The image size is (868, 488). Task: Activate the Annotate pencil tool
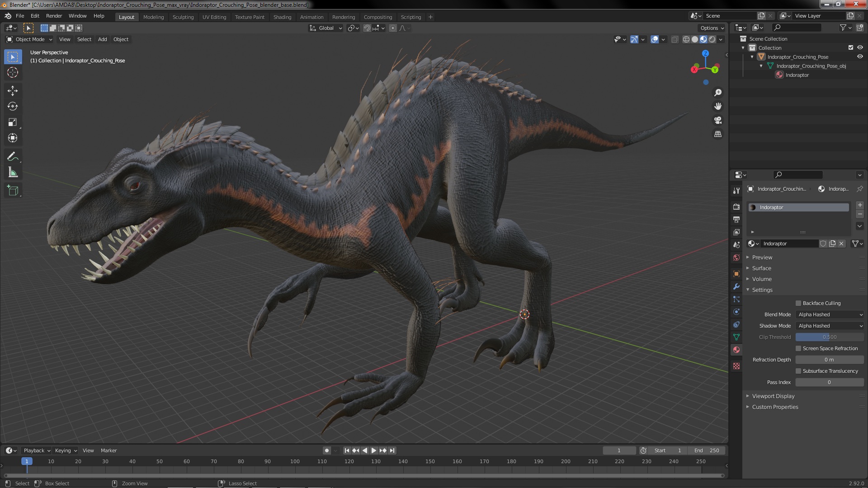pyautogui.click(x=13, y=157)
